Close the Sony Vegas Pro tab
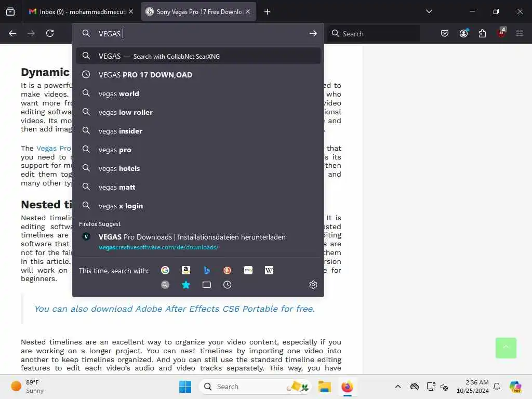Screen dimensions: 532x399 (x=248, y=11)
